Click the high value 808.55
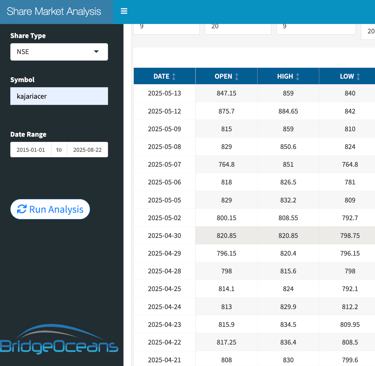Screen dimensions: 375x366 288,218
